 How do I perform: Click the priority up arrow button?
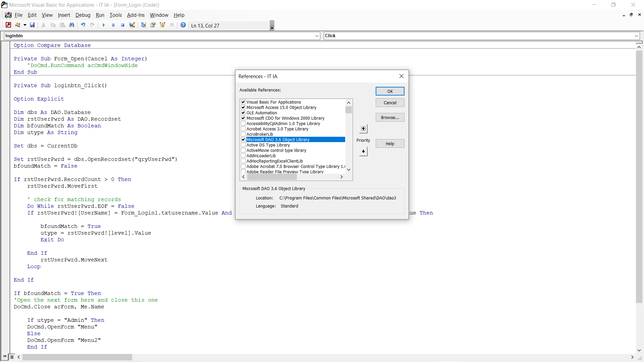(363, 129)
